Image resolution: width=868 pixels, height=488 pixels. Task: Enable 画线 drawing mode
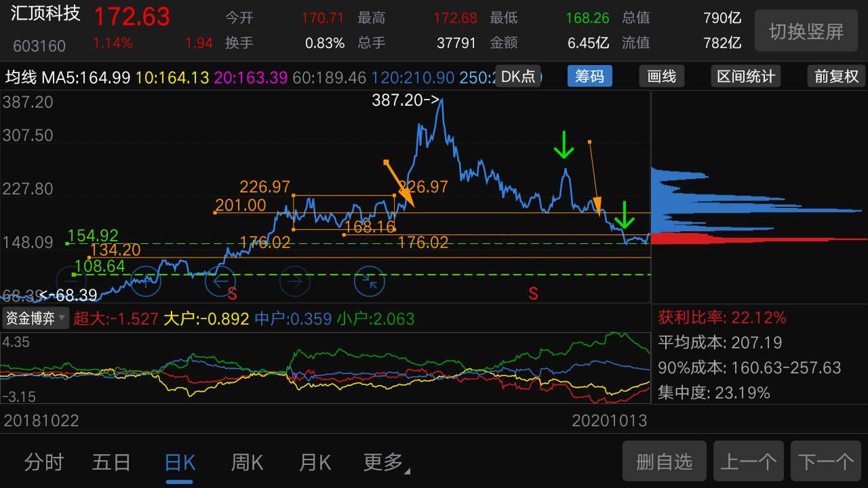pos(662,76)
